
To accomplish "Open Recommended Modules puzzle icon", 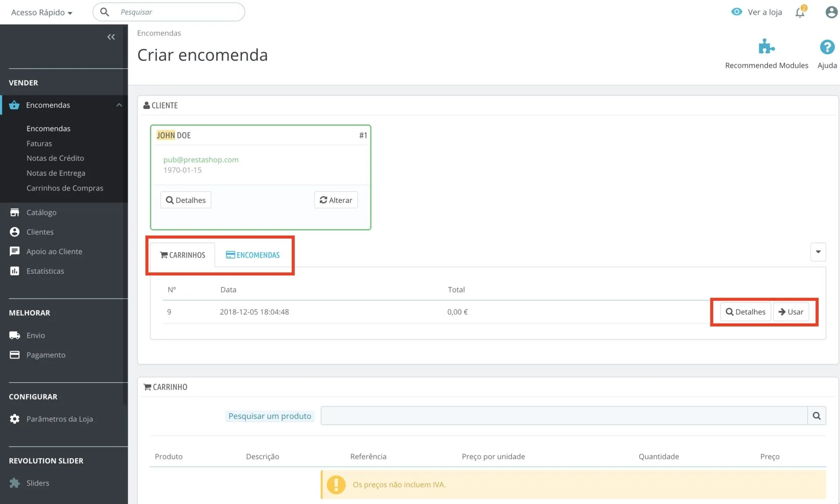I will click(x=766, y=47).
